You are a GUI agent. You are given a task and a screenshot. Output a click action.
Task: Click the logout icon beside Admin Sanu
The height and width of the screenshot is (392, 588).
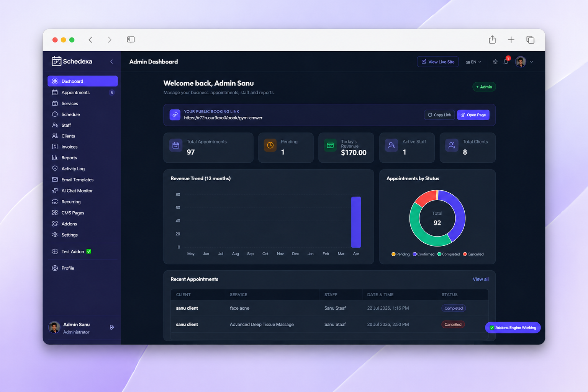[112, 327]
